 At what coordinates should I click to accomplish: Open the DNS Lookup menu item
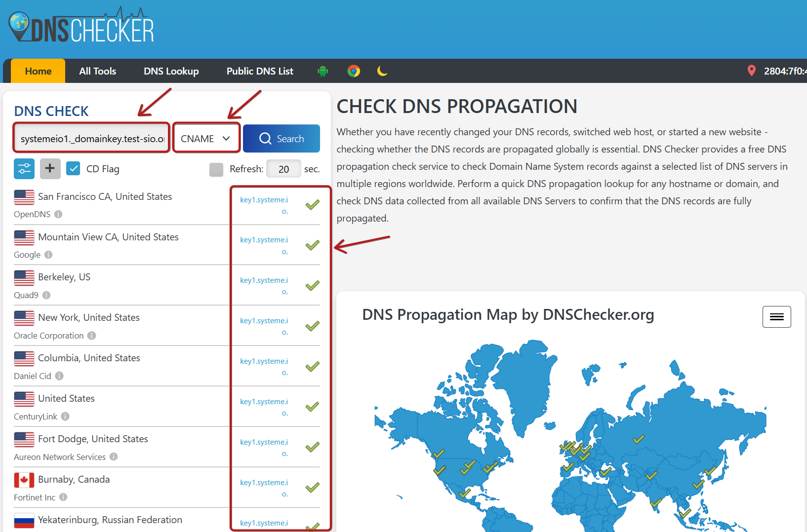pyautogui.click(x=171, y=71)
